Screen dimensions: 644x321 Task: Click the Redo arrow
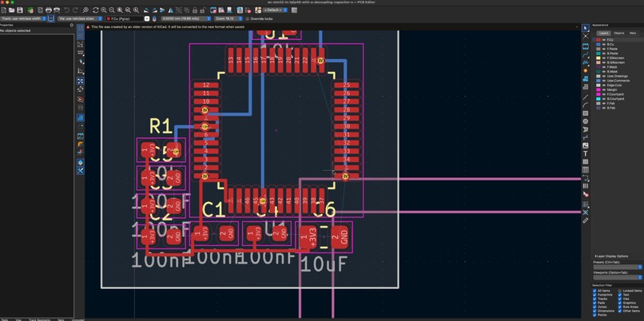[x=76, y=10]
